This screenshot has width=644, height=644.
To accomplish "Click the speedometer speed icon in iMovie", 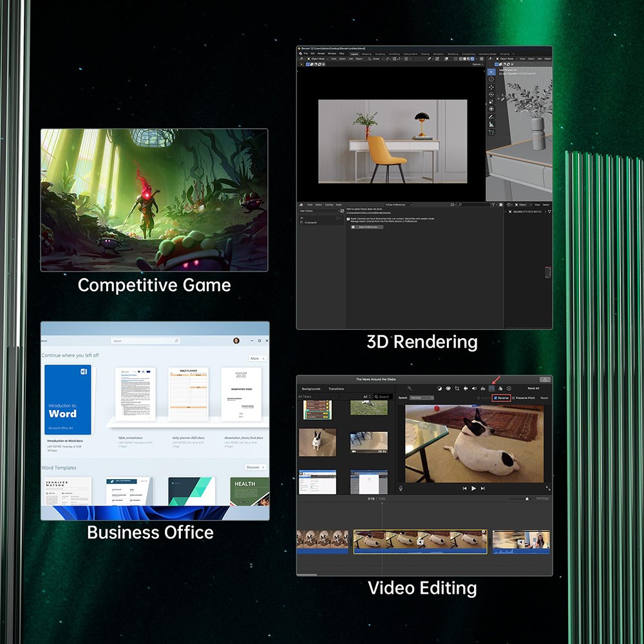I will [491, 388].
